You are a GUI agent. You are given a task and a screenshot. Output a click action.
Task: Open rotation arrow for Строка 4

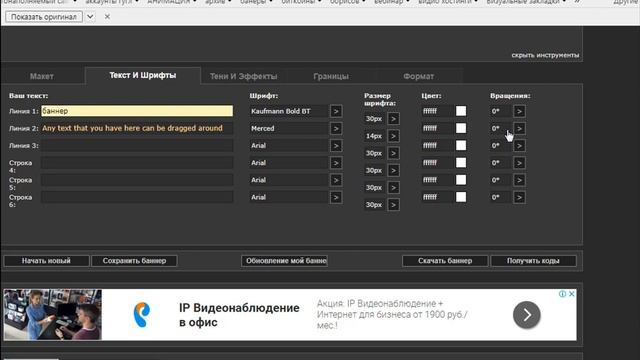coord(519,163)
